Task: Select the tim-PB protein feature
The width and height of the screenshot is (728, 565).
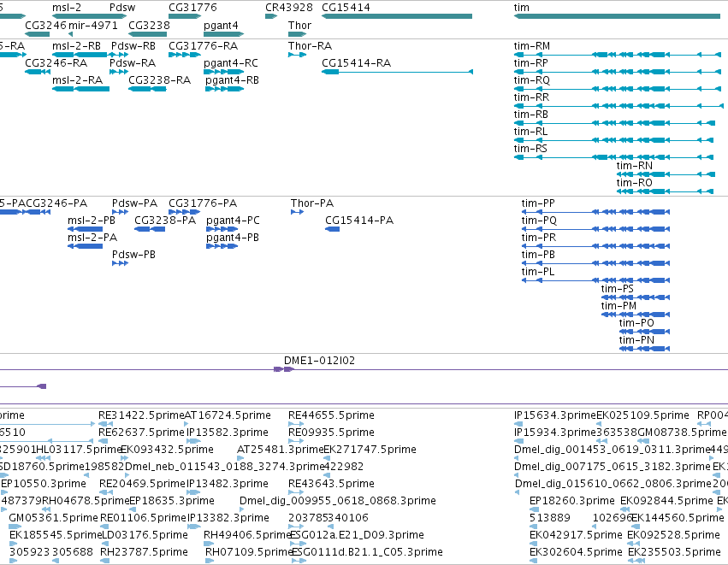Action: coord(595,263)
